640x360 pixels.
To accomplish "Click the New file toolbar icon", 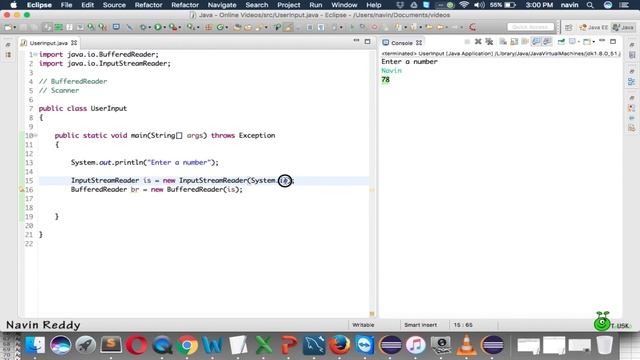I will (x=7, y=27).
